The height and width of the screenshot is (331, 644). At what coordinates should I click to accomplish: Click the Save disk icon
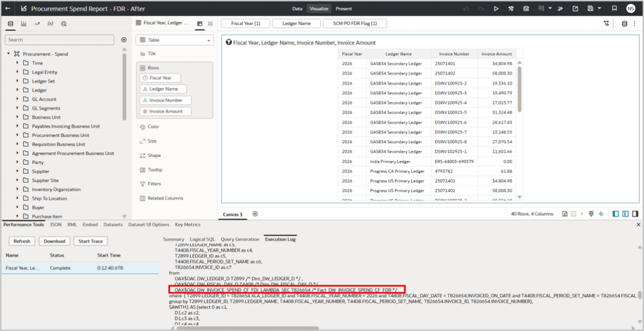591,8
